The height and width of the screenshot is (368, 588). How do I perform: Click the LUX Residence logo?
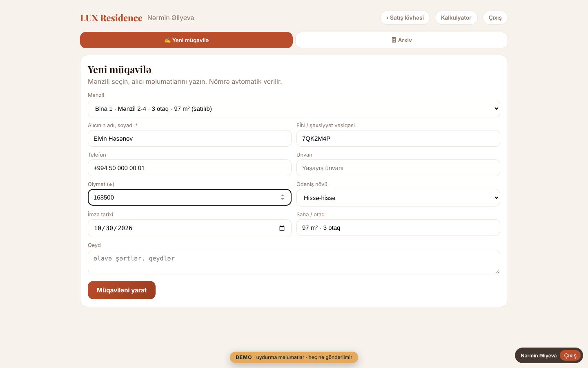[x=111, y=18]
